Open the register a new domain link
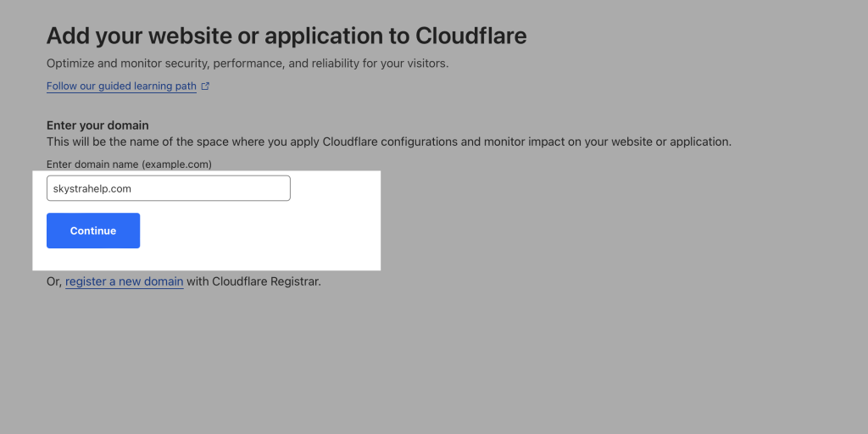868x434 pixels. point(124,281)
